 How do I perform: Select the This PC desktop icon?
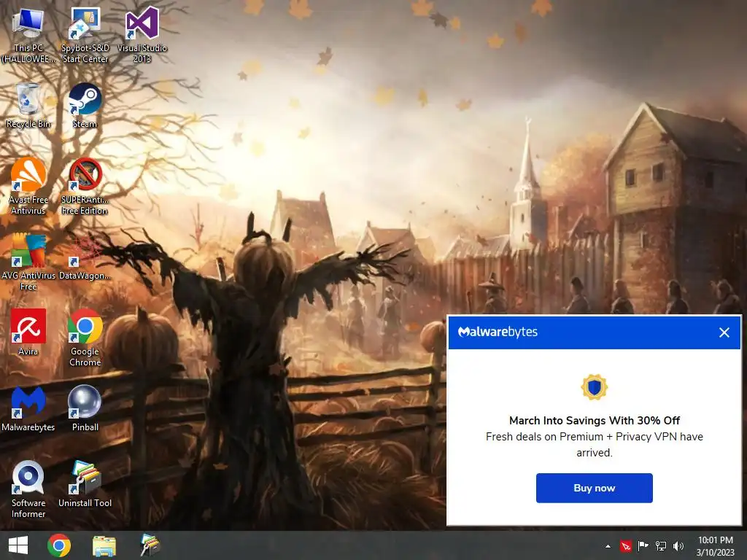coord(28,36)
